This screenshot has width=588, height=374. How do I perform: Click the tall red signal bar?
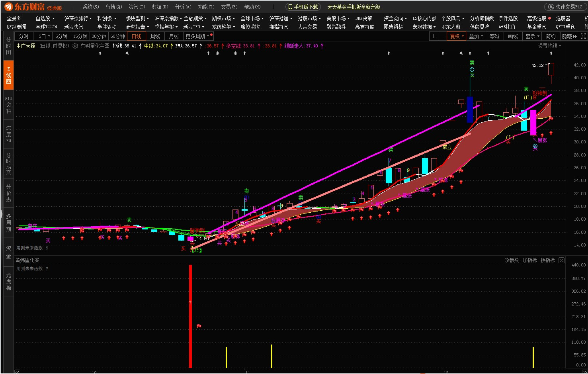(x=190, y=316)
